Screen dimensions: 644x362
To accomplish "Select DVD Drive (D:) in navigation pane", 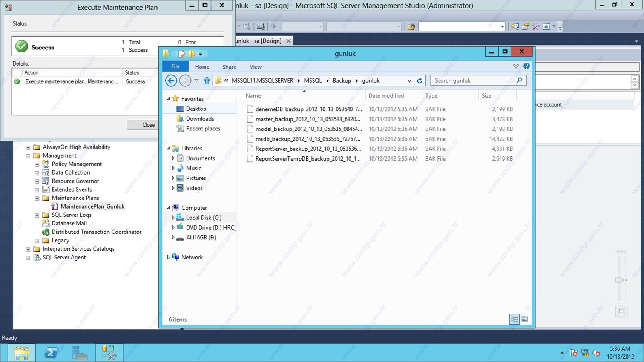I will [x=210, y=227].
